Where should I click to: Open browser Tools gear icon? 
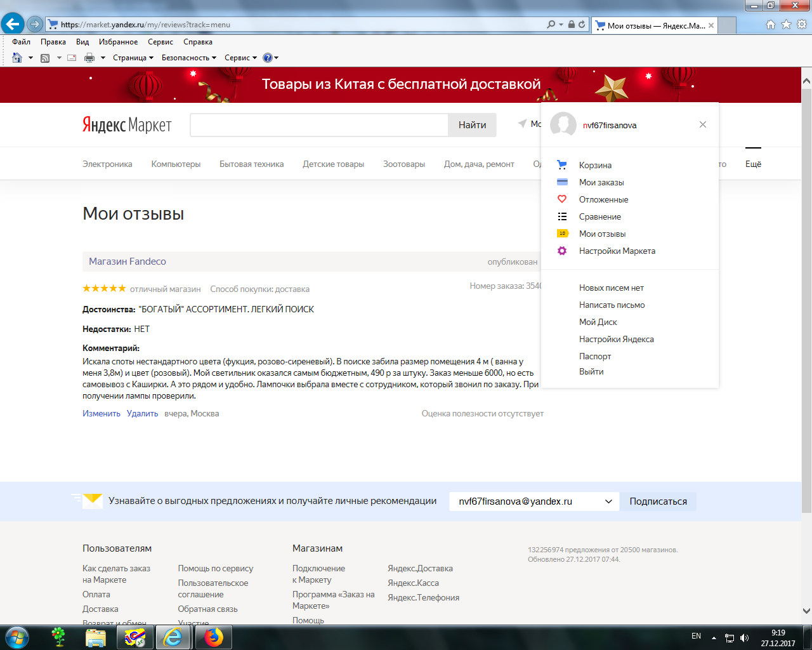click(802, 24)
